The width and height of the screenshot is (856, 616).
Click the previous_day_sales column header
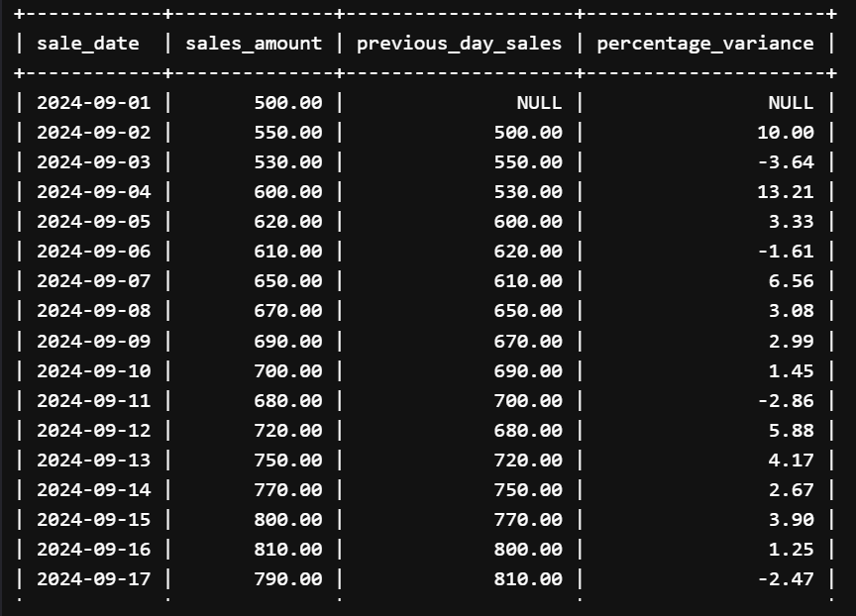[459, 44]
